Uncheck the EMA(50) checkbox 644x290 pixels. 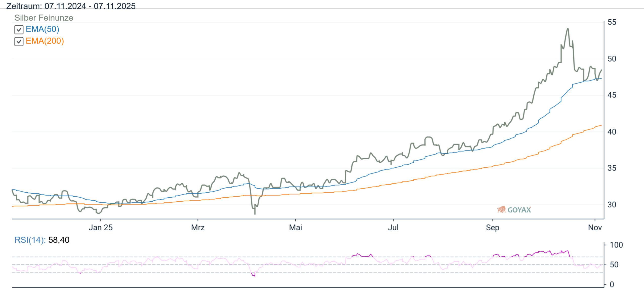coord(19,29)
